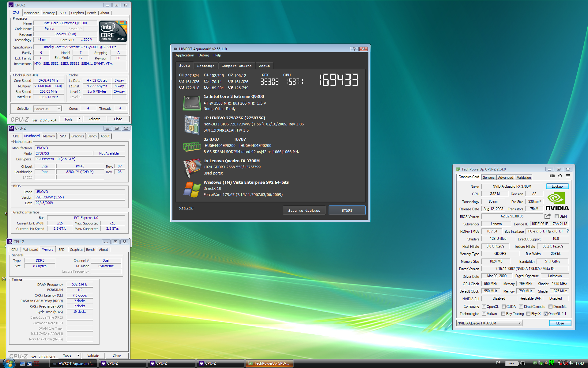Click the Windows flag icon in Aquamark
Viewport: 588px width, 368px height.
tap(192, 189)
